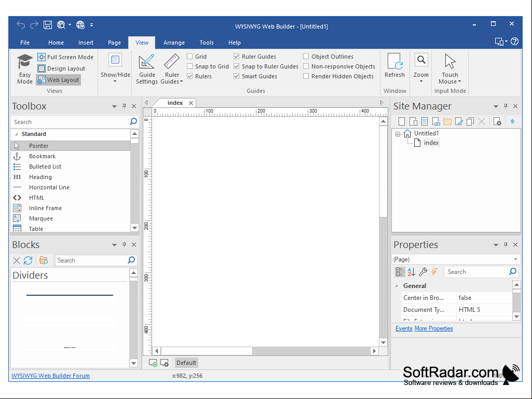The height and width of the screenshot is (399, 532).
Task: Click the X icon in Blocks toolbar
Action: click(16, 260)
